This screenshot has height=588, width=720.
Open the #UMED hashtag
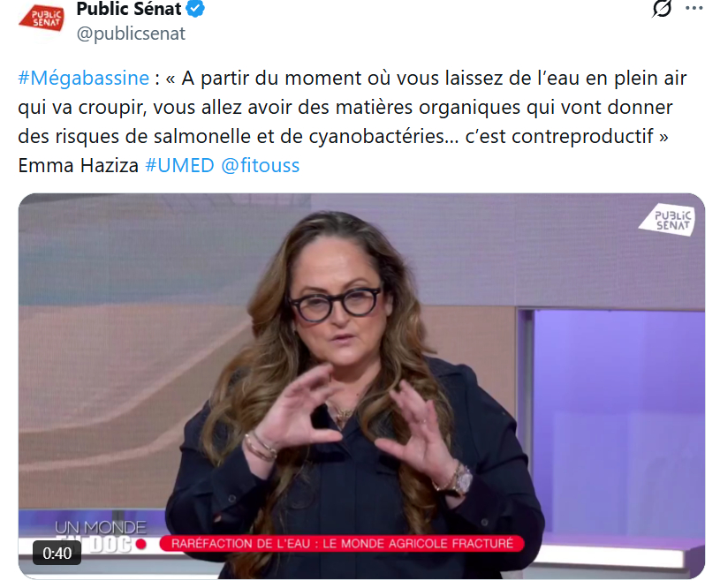[x=179, y=165]
